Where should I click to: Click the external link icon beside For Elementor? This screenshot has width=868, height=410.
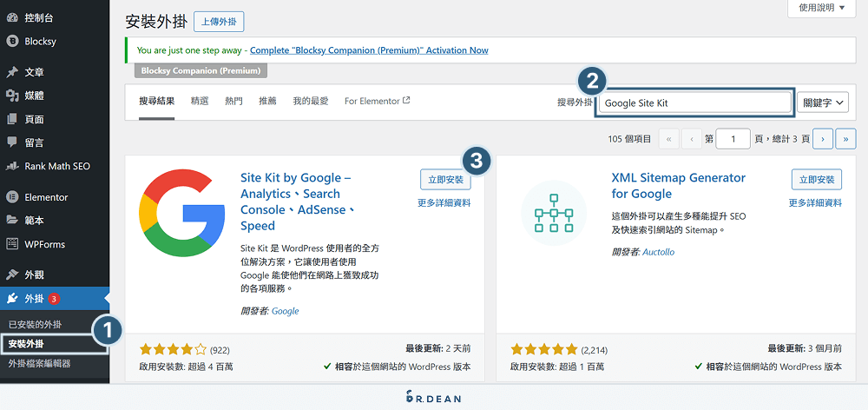click(x=406, y=100)
